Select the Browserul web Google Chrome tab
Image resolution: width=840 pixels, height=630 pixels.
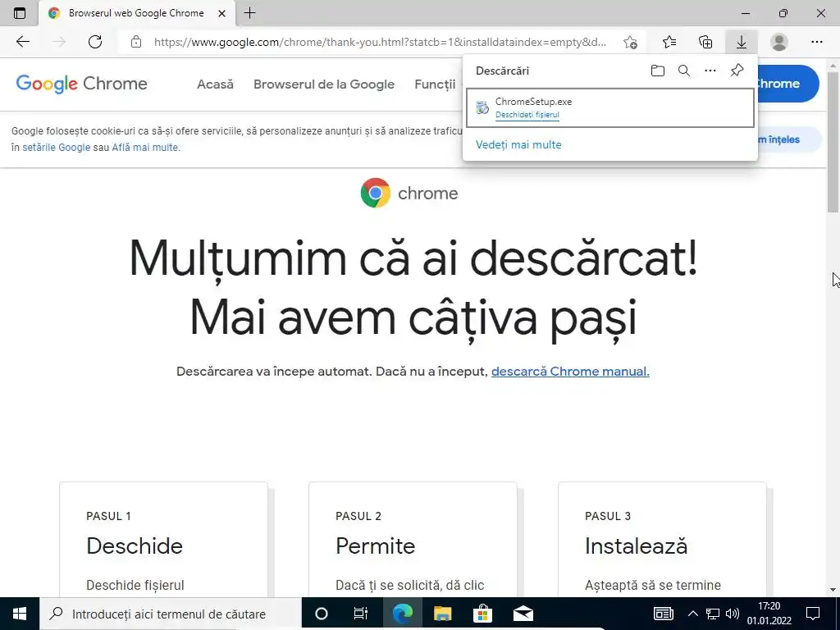click(137, 13)
